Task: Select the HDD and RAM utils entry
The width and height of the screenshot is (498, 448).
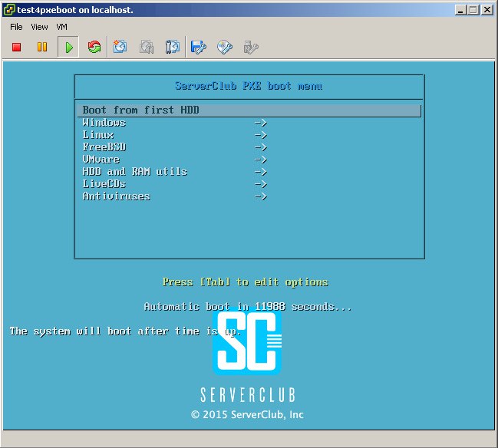Action: coord(135,172)
